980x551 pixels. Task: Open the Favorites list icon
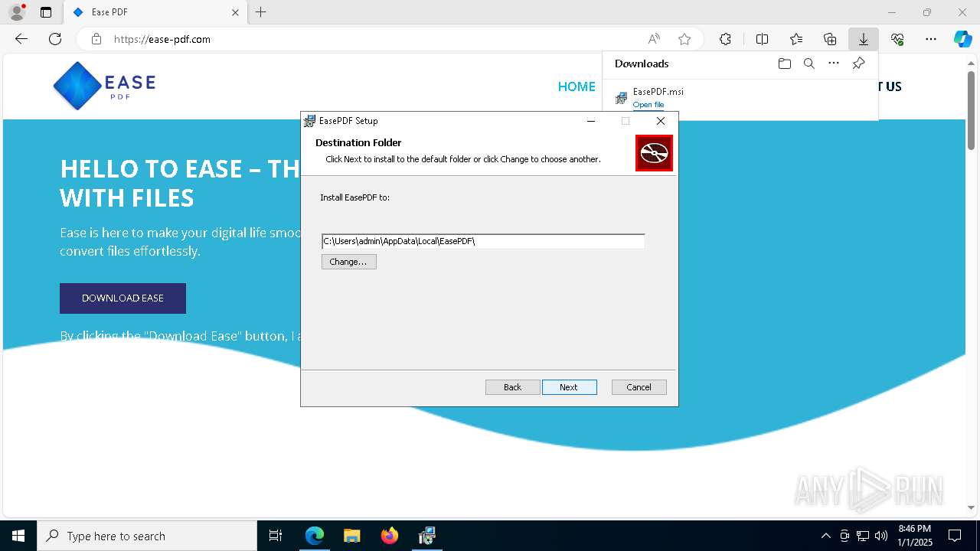tap(796, 39)
